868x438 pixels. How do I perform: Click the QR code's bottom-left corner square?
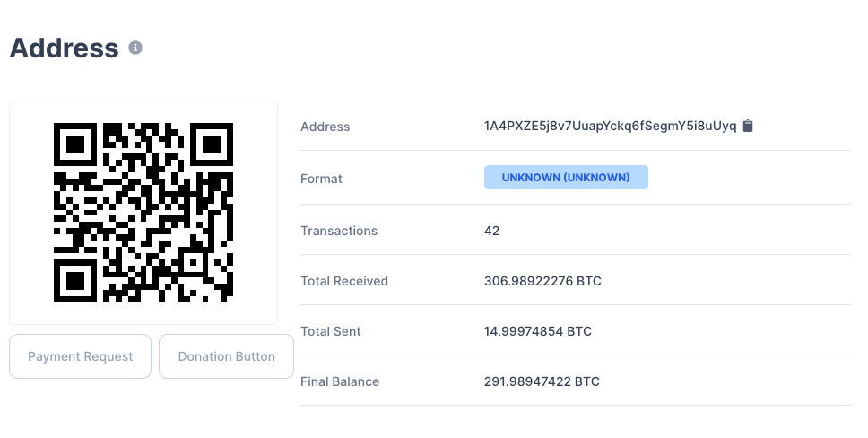pyautogui.click(x=76, y=280)
